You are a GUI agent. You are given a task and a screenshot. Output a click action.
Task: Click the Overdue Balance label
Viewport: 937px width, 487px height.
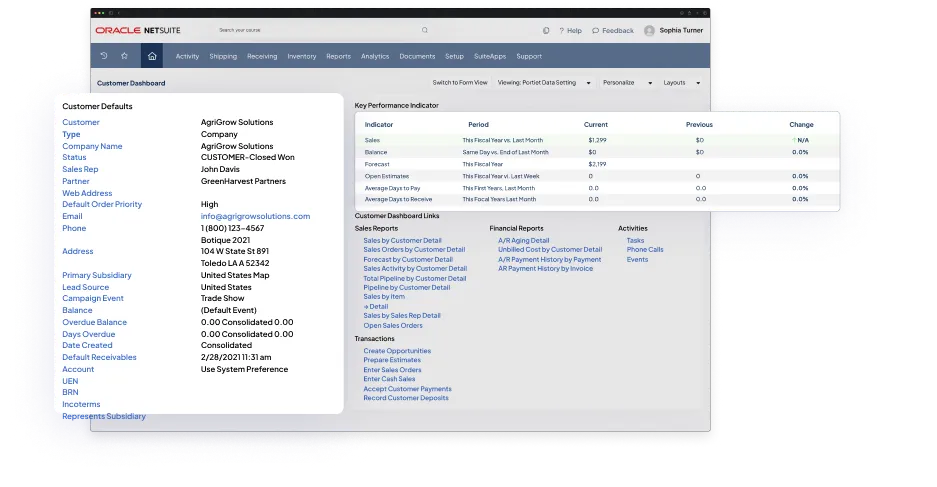(94, 322)
